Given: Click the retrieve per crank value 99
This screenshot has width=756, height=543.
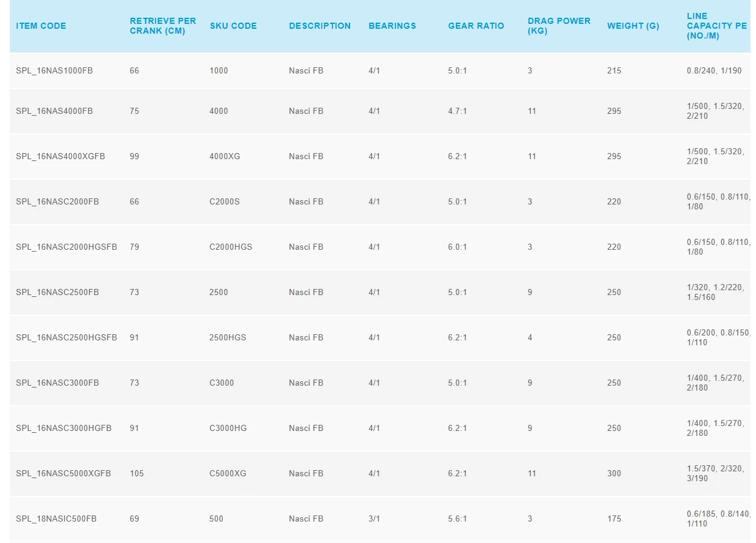Looking at the screenshot, I should point(135,156).
